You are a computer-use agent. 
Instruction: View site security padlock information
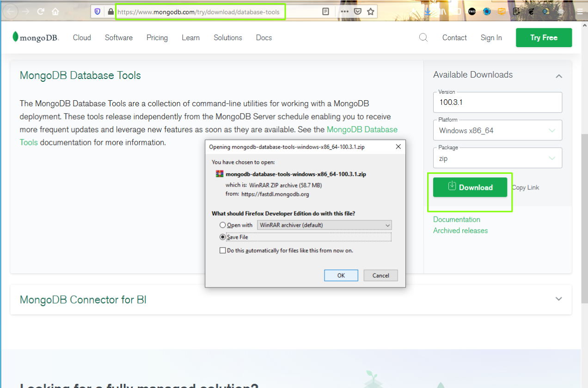point(110,12)
